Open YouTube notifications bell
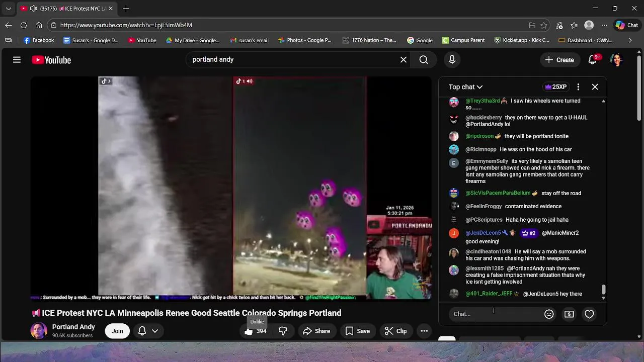The height and width of the screenshot is (362, 644). click(x=593, y=60)
